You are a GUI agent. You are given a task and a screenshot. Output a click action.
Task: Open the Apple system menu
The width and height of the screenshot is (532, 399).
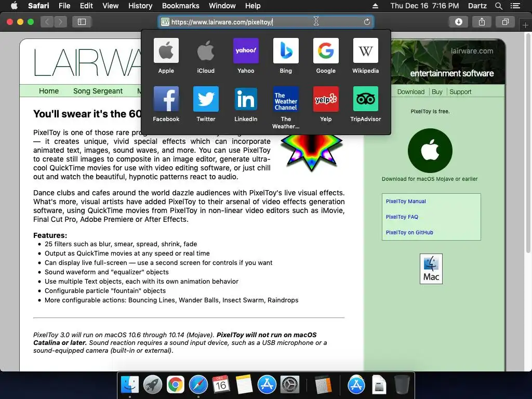click(x=14, y=5)
